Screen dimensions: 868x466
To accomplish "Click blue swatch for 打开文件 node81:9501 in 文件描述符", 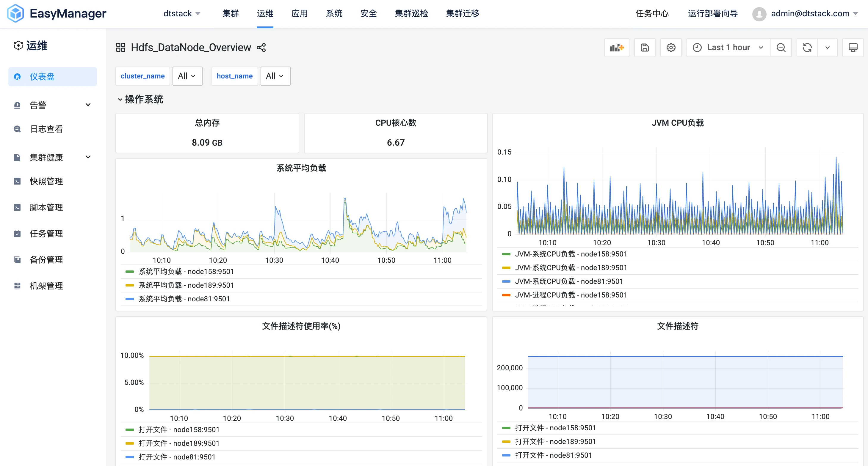I will pyautogui.click(x=506, y=456).
